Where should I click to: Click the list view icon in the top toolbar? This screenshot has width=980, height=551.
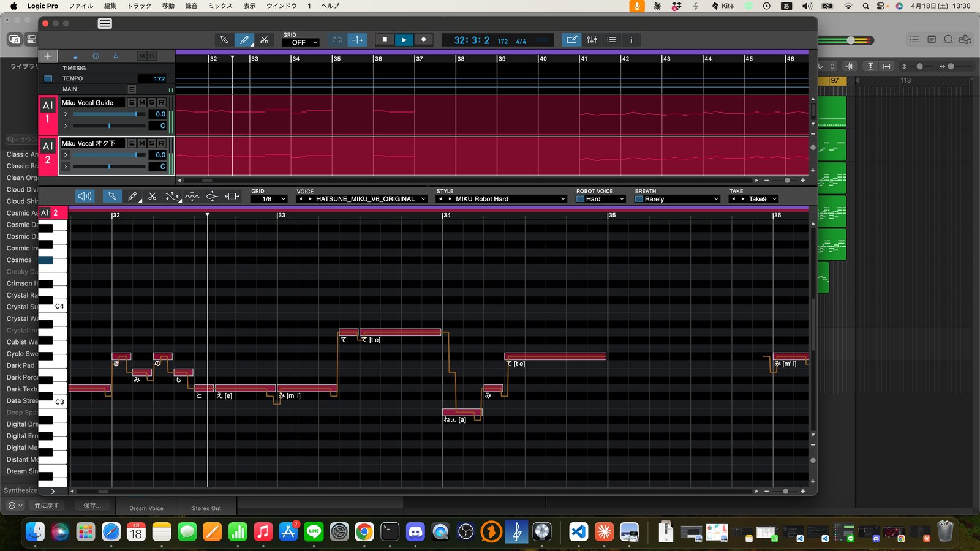(611, 40)
